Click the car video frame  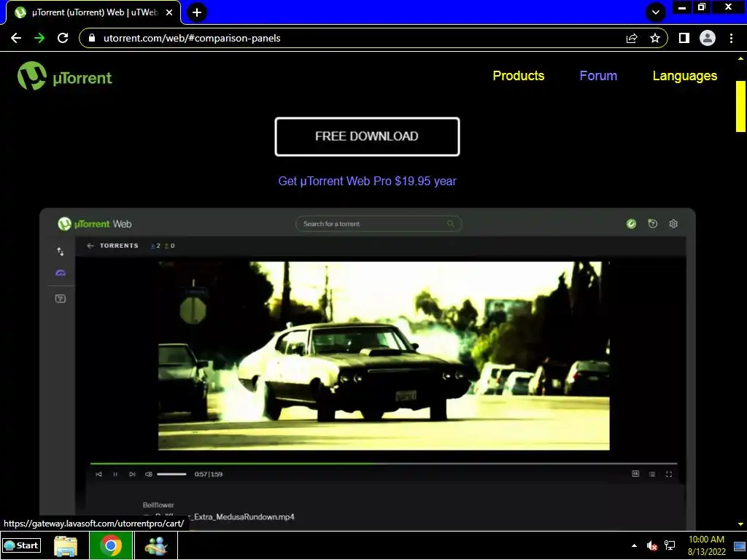tap(384, 356)
